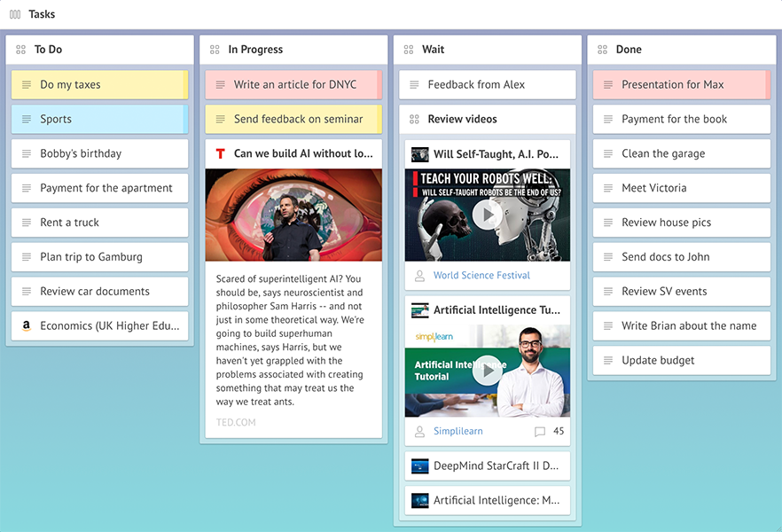Click the Review videos grid icon

pyautogui.click(x=414, y=119)
